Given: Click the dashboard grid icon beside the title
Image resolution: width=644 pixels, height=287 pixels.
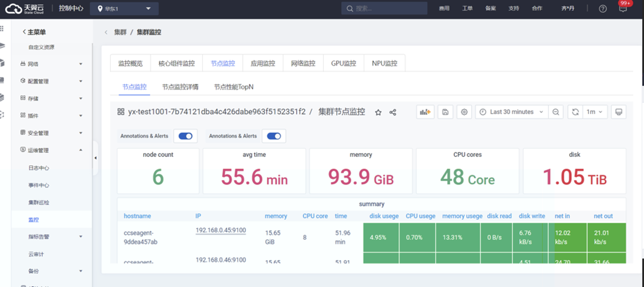Looking at the screenshot, I should (x=121, y=112).
